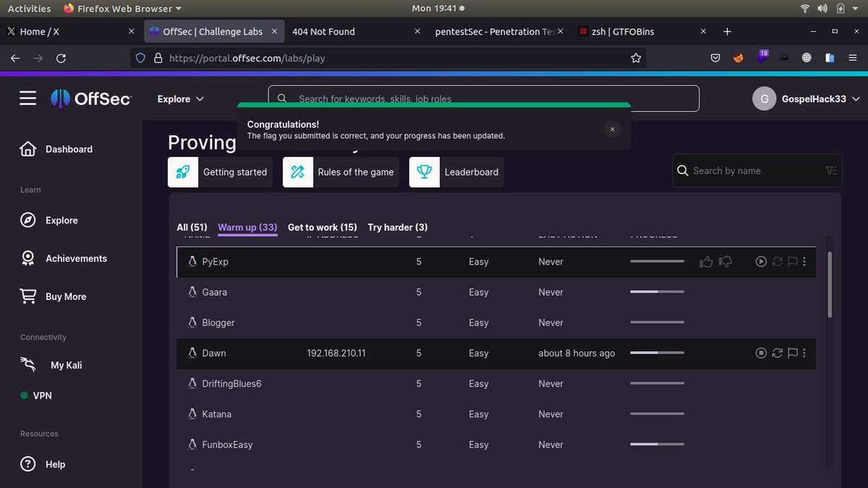Reload the current page
Image resolution: width=868 pixels, height=488 pixels.
(61, 58)
